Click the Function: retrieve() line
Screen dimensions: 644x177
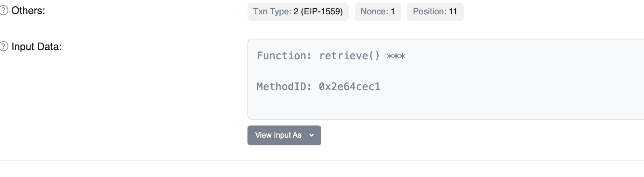(330, 56)
